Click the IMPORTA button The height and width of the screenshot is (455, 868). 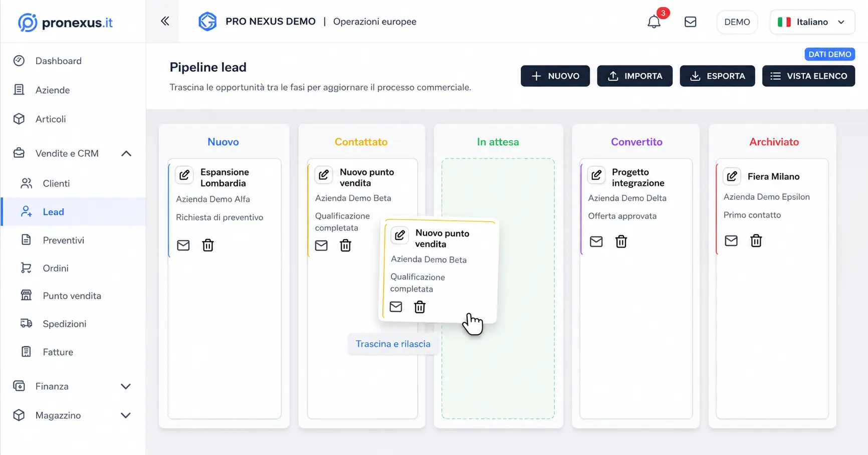tap(635, 76)
